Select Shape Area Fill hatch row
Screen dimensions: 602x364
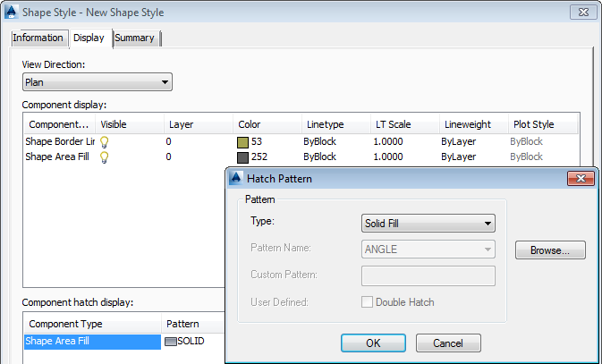pos(89,341)
